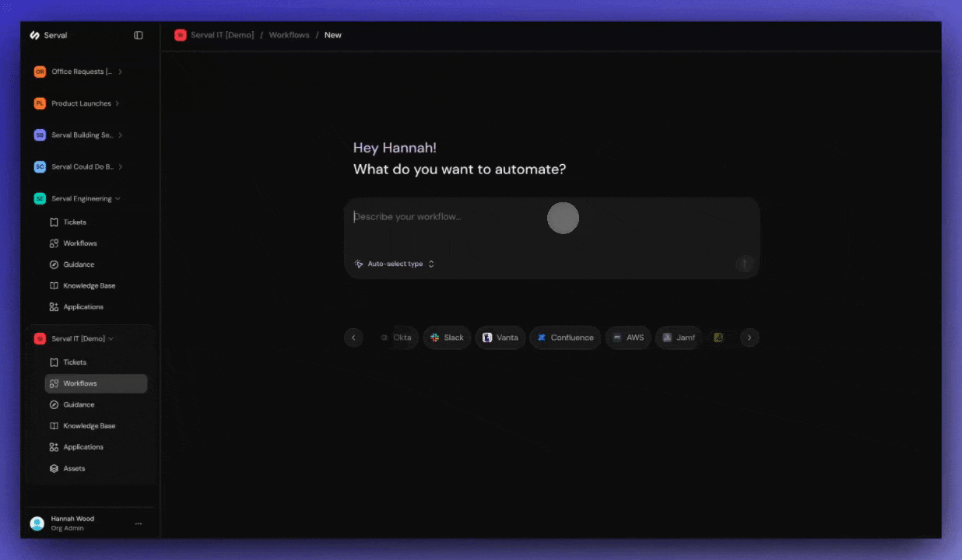Click the orange PL workspace badge

coord(40,103)
